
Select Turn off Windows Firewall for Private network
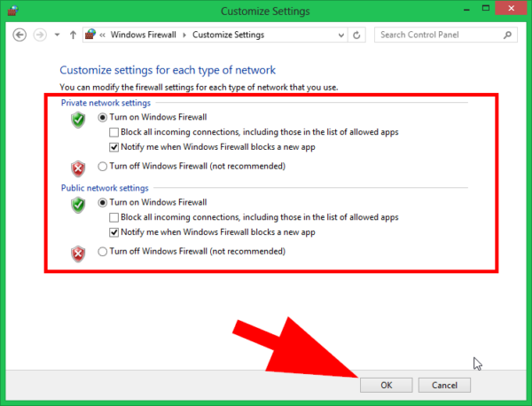click(x=102, y=166)
